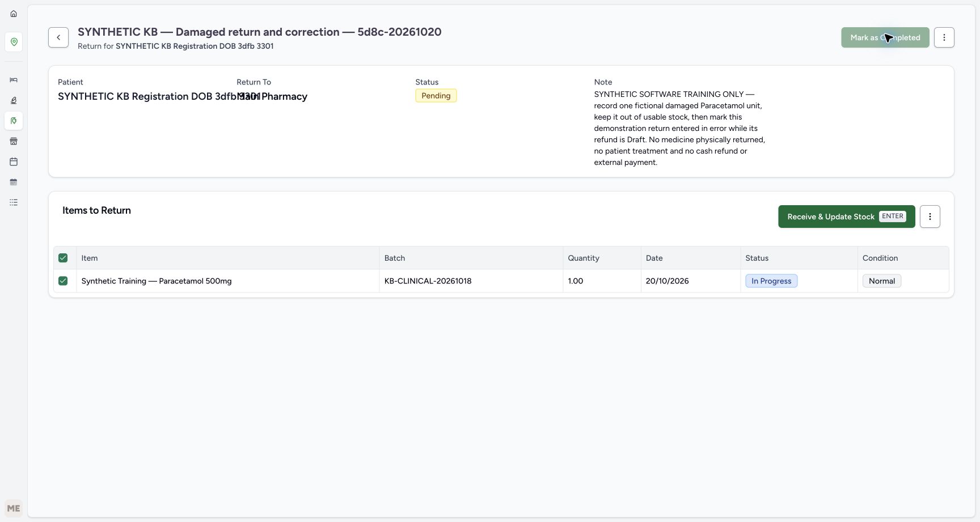Open the microscope lab sidebar icon

coord(14,100)
